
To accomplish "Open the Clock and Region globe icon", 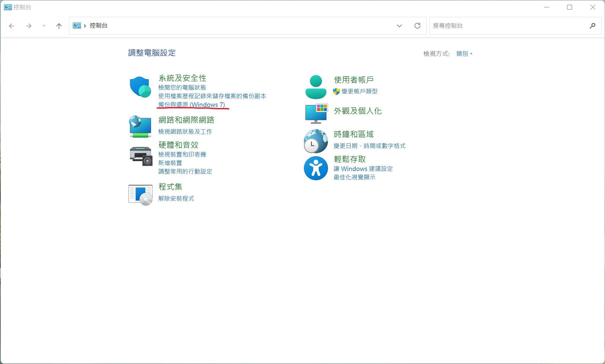I will click(316, 141).
